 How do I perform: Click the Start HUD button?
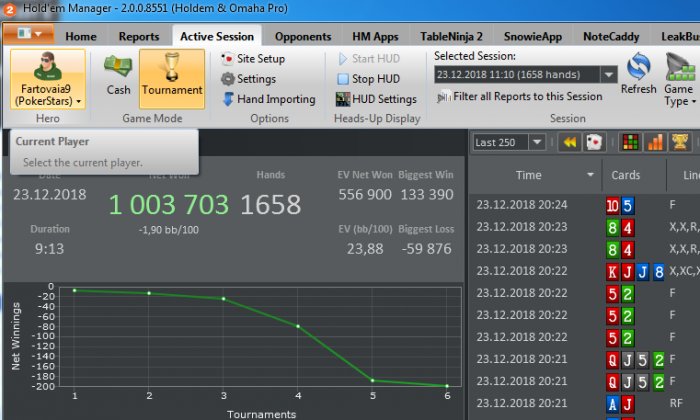click(369, 58)
